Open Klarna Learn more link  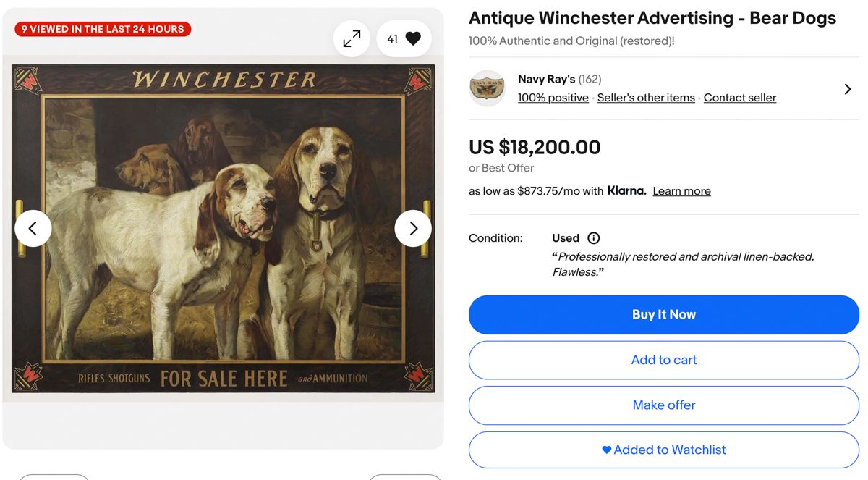pos(681,191)
